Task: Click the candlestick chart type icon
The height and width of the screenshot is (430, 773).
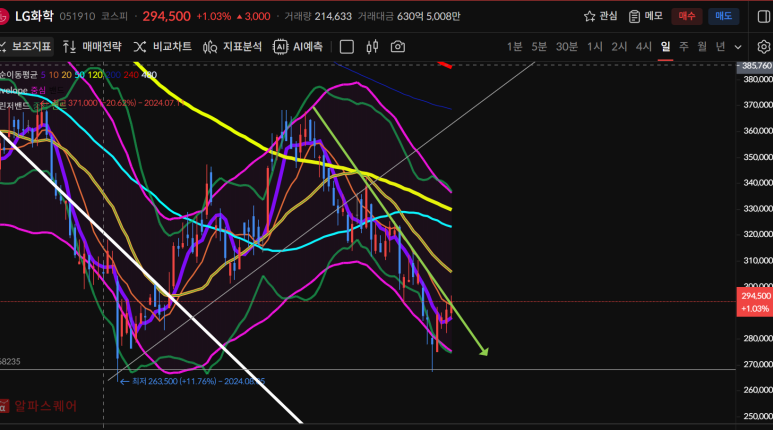Action: 372,47
